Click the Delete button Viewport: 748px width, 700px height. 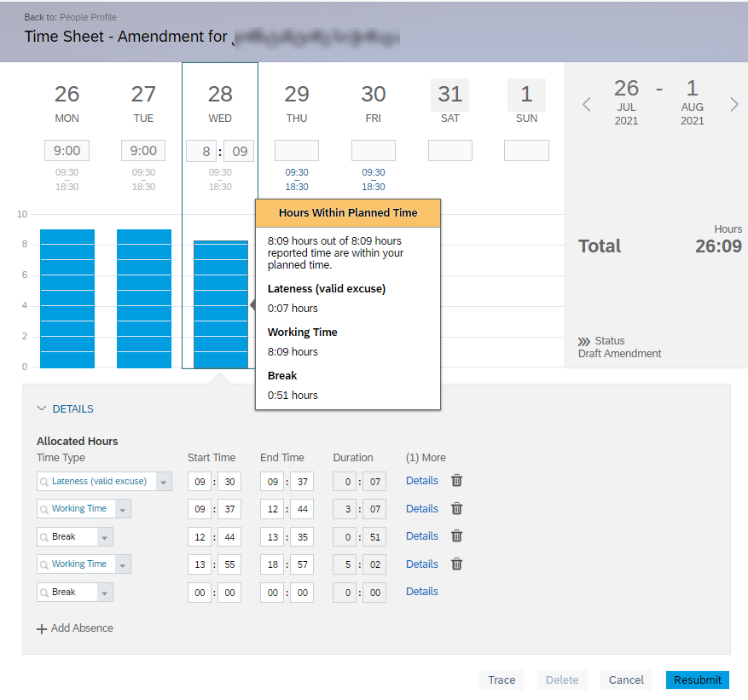coord(562,680)
